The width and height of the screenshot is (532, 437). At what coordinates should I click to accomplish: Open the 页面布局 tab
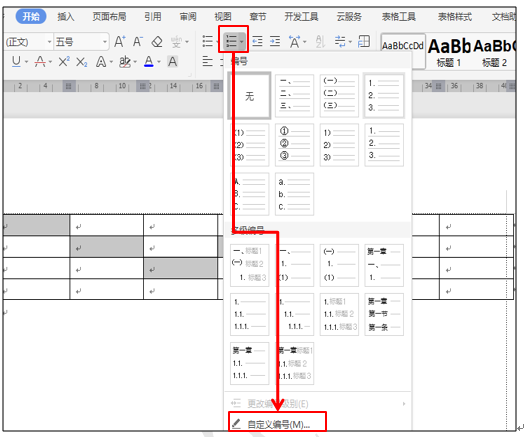[x=109, y=17]
